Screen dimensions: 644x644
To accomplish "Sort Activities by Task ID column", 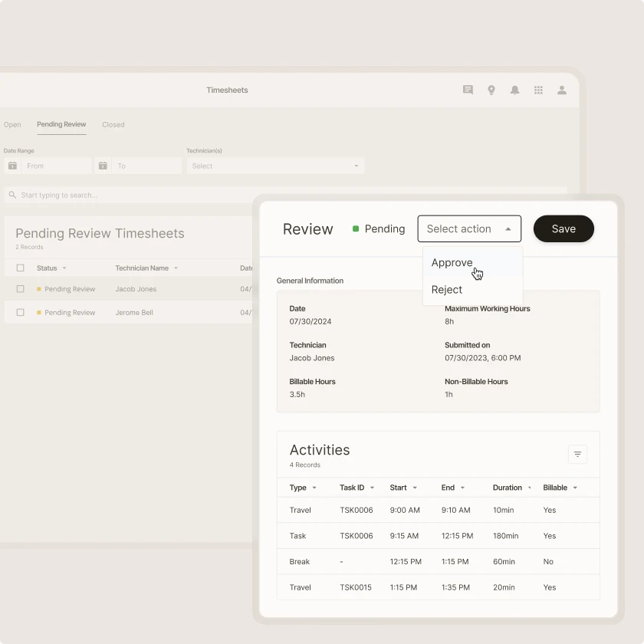I will coord(372,488).
